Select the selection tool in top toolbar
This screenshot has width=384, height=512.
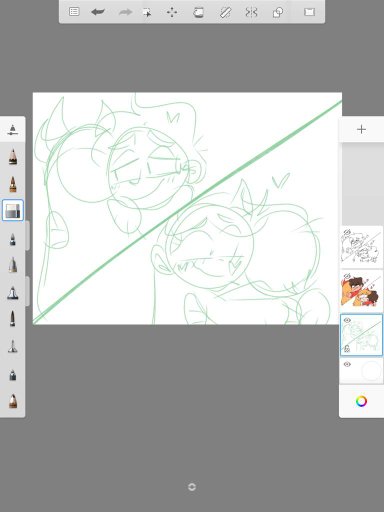[x=147, y=12]
